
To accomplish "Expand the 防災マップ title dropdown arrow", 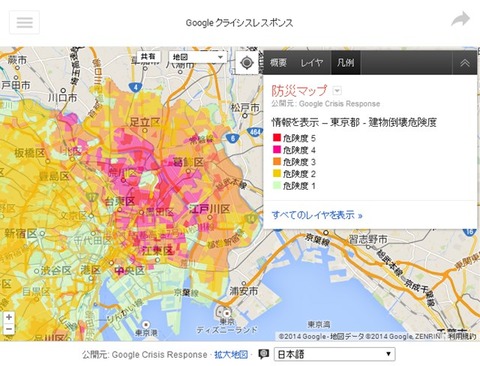I will (337, 91).
